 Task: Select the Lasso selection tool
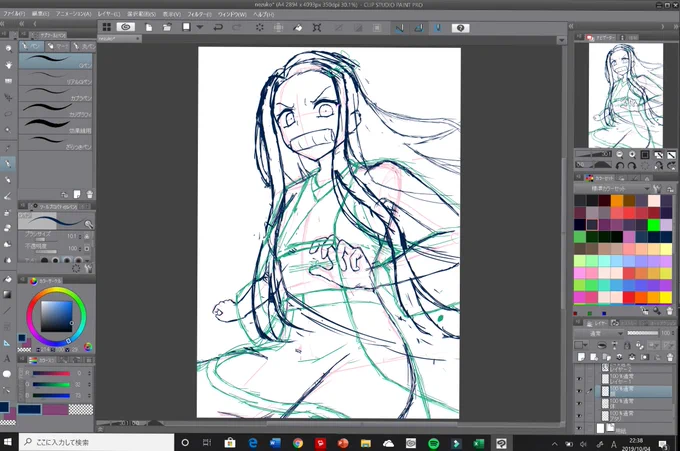point(8,114)
